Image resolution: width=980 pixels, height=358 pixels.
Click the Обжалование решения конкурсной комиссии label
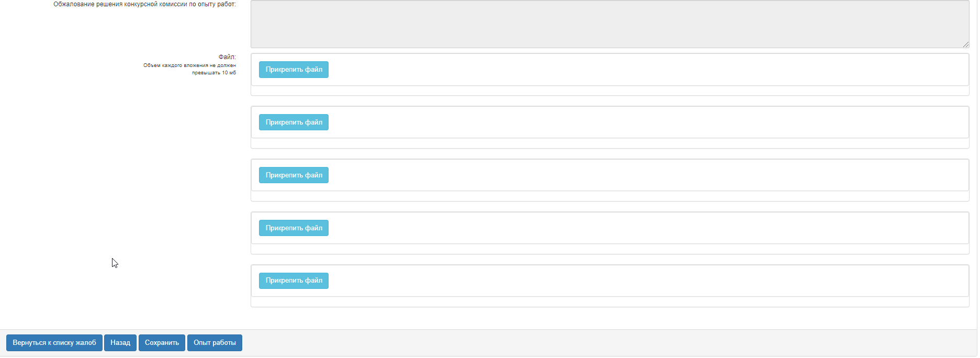coord(144,4)
